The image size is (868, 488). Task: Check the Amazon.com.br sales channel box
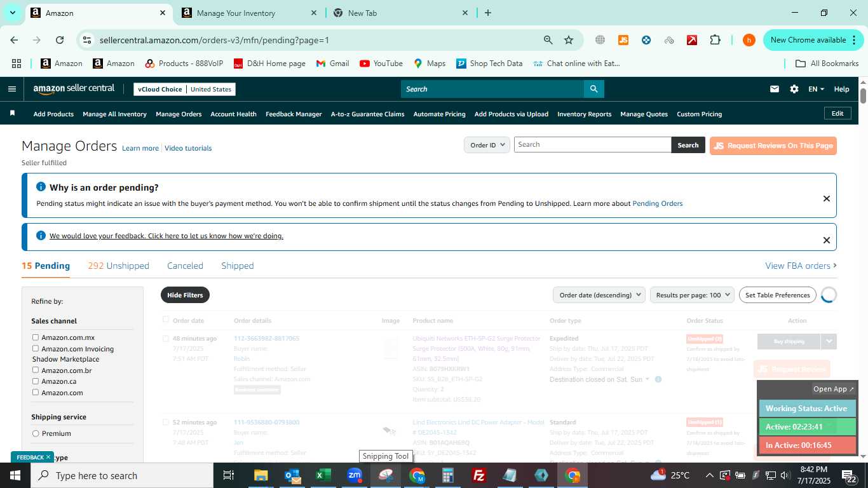tap(36, 370)
